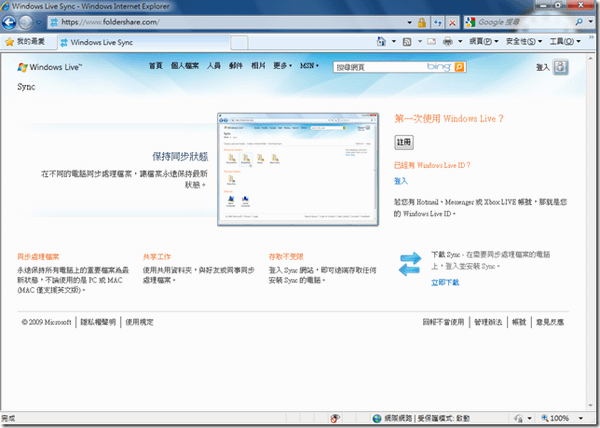Click the profile avatar icon at top right
Viewport: 600px width, 428px height.
tap(561, 67)
